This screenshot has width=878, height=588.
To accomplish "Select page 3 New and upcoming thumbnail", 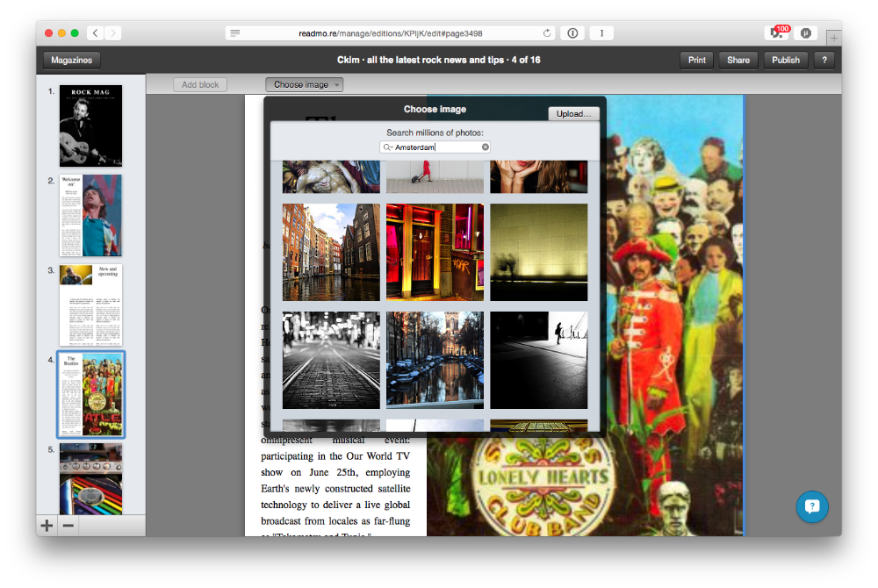I will pyautogui.click(x=90, y=305).
